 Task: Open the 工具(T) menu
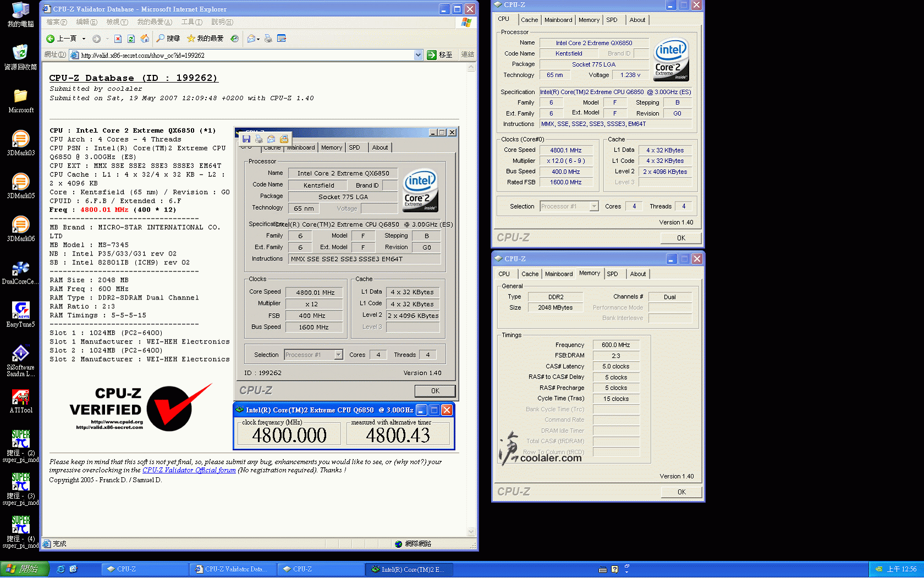192,22
